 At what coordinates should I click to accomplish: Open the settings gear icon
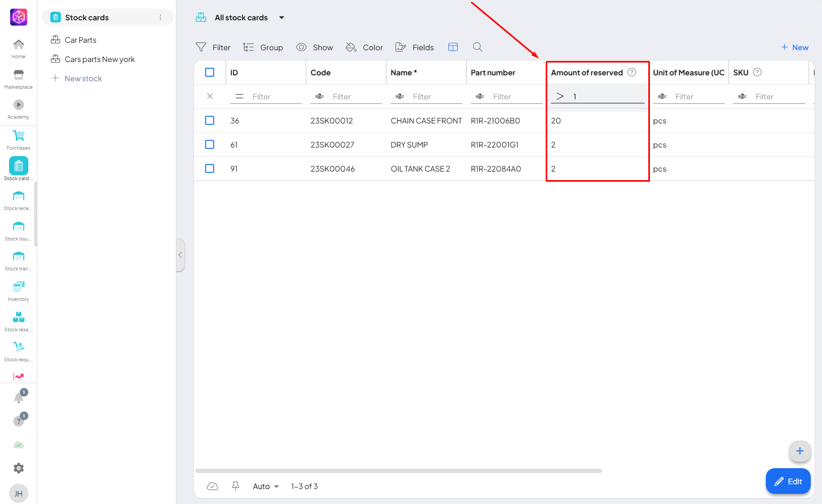coord(19,468)
